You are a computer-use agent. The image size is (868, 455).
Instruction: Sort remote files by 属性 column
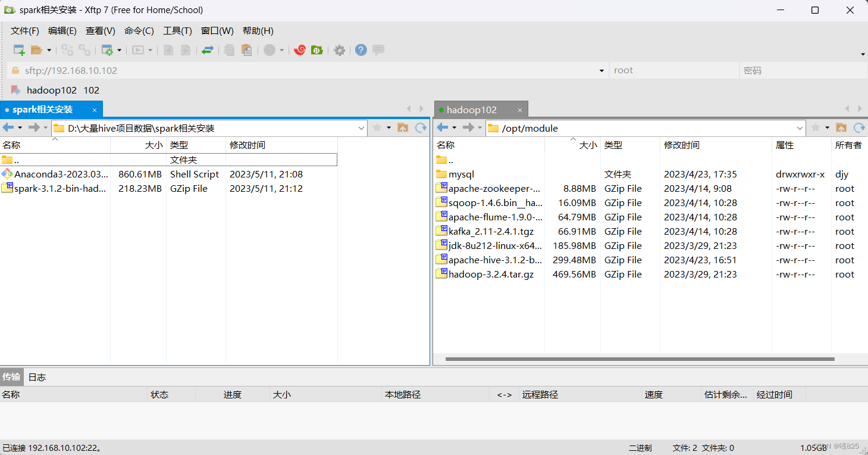click(x=801, y=145)
